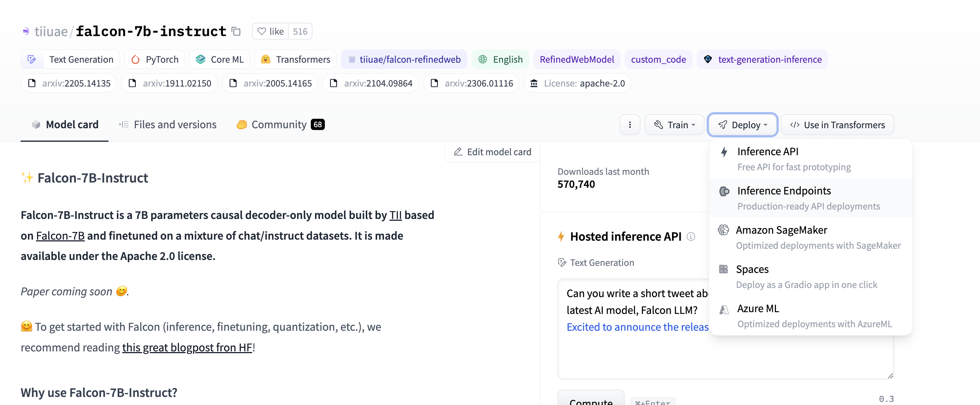The height and width of the screenshot is (405, 980).
Task: Click the heart like button
Action: (271, 31)
